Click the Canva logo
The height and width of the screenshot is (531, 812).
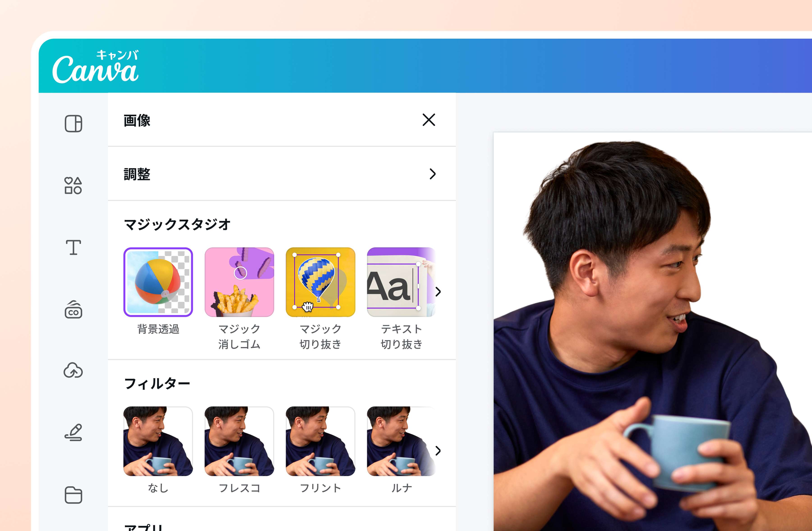point(96,67)
